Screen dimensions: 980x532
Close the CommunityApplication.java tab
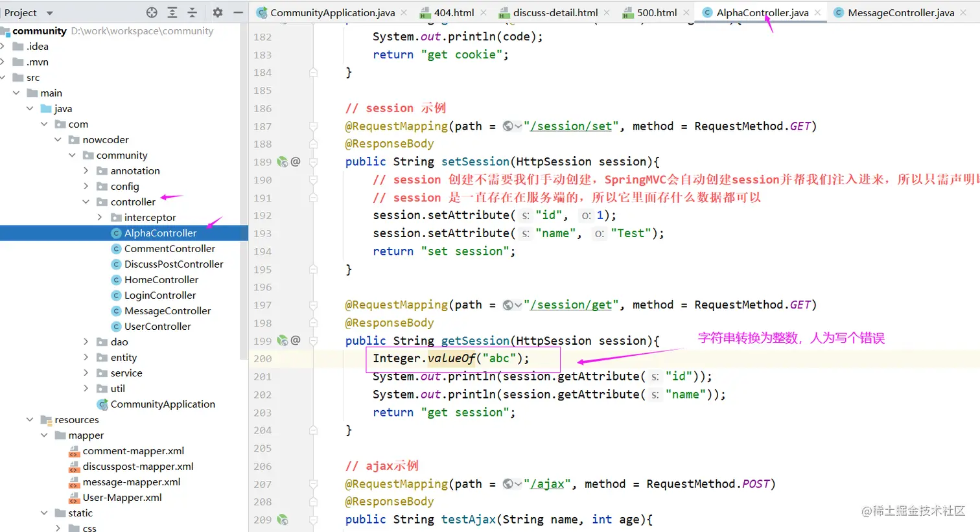(404, 12)
